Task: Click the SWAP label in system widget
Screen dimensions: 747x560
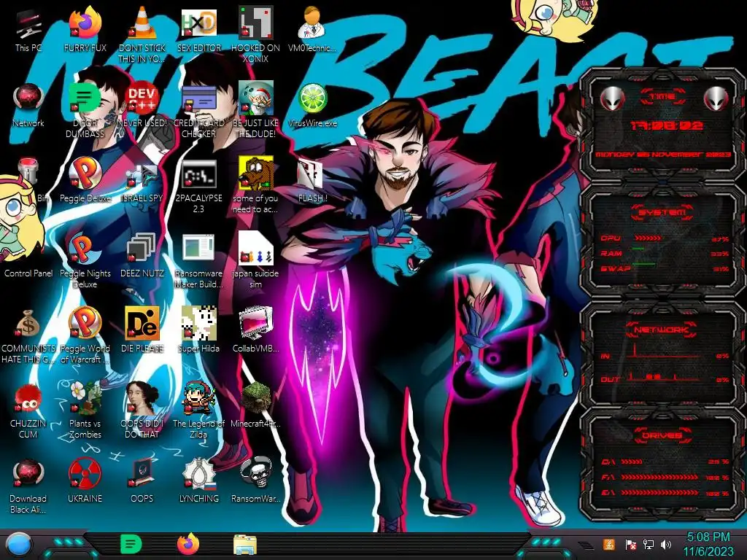Action: pyautogui.click(x=614, y=268)
